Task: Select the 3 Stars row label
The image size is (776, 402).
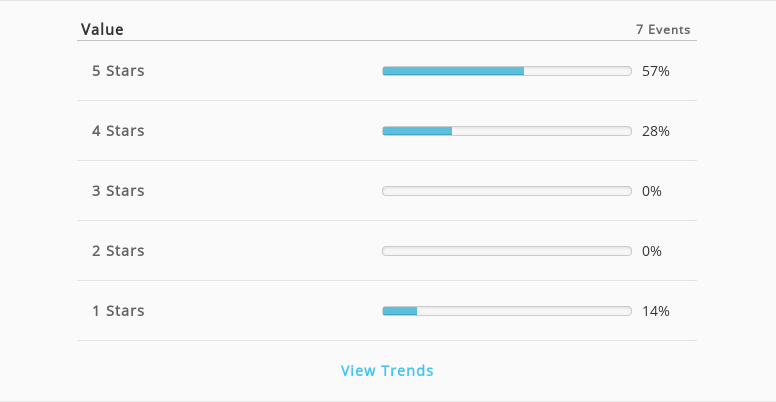Action: (118, 191)
